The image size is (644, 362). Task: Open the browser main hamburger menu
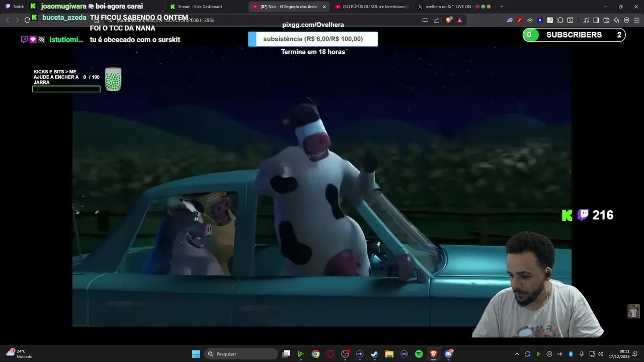click(636, 20)
